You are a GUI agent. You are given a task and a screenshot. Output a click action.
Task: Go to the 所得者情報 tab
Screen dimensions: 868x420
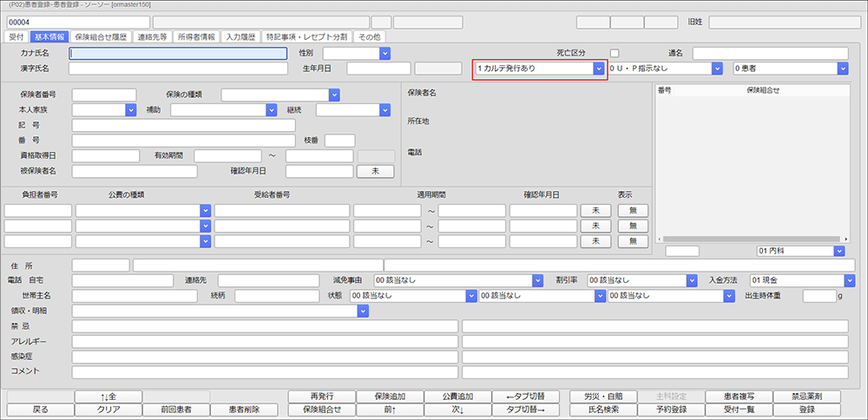point(196,37)
